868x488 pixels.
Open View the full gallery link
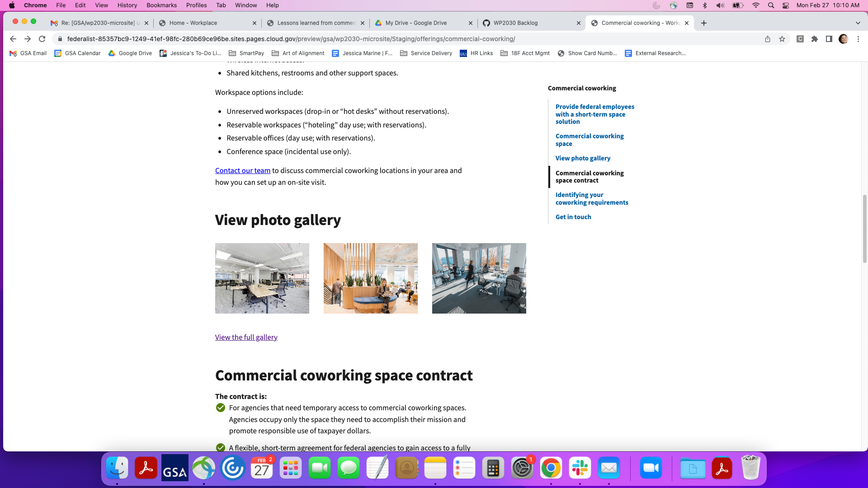point(246,337)
